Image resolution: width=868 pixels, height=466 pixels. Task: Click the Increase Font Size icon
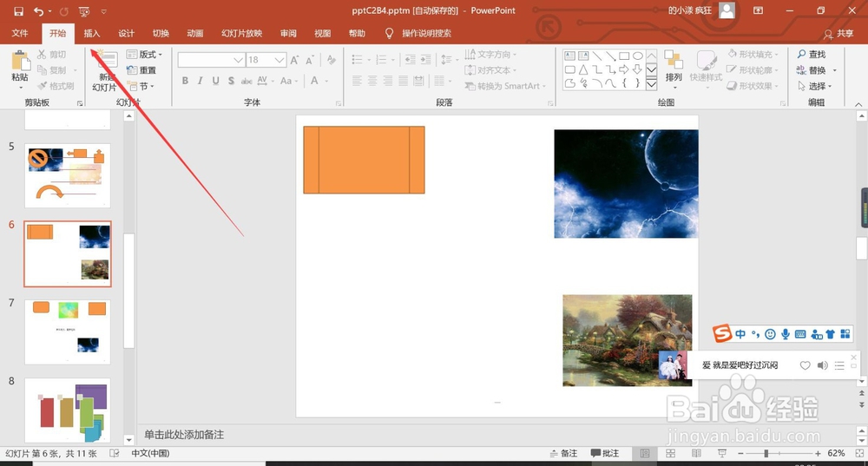[294, 60]
